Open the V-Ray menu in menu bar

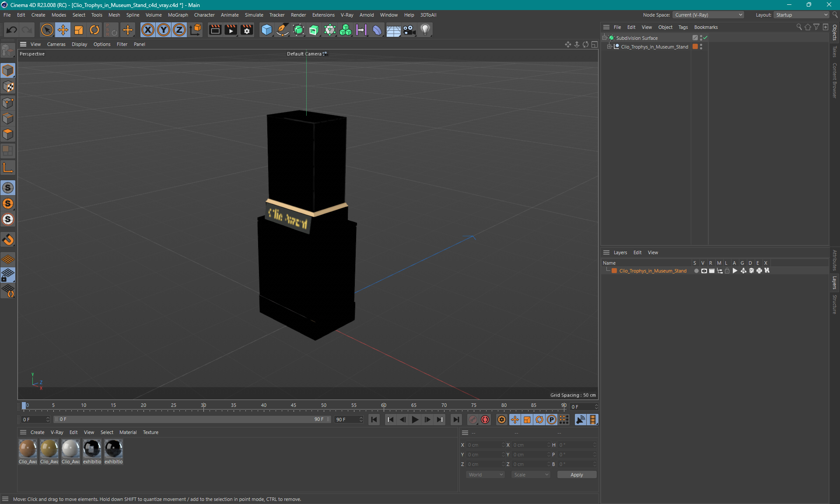click(x=347, y=15)
